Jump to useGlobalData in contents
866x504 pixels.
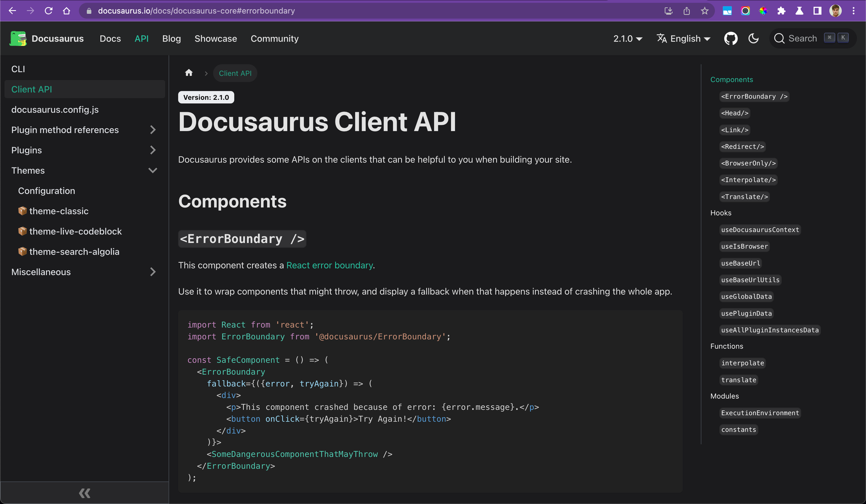(x=747, y=296)
